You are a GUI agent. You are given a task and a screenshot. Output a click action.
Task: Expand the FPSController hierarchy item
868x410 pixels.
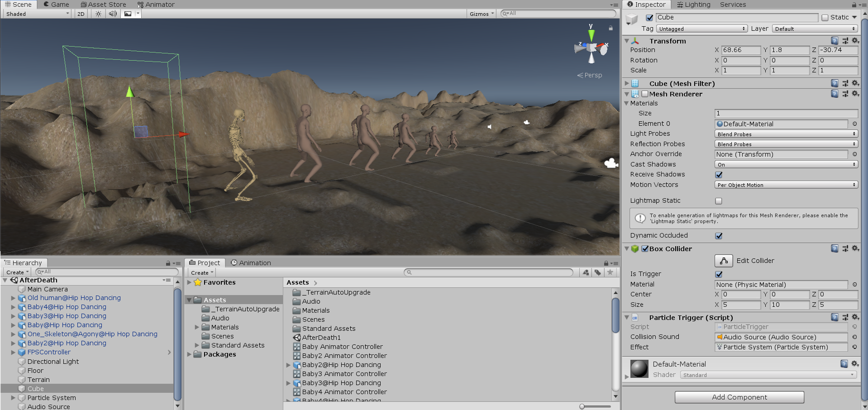[13, 352]
